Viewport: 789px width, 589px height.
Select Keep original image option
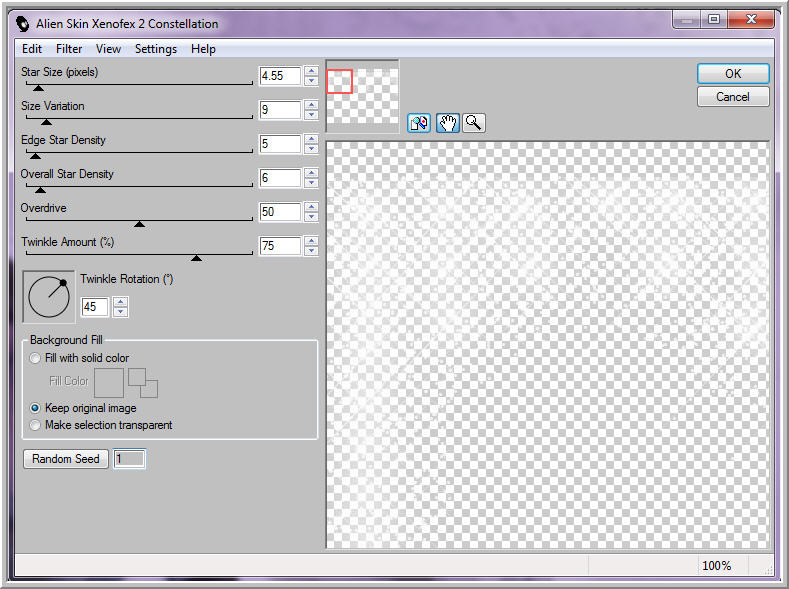click(x=35, y=408)
